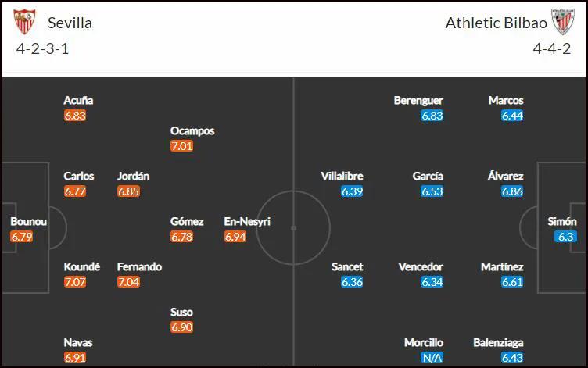Select Simón's 6.3 rating badge
The width and height of the screenshot is (588, 368).
565,237
